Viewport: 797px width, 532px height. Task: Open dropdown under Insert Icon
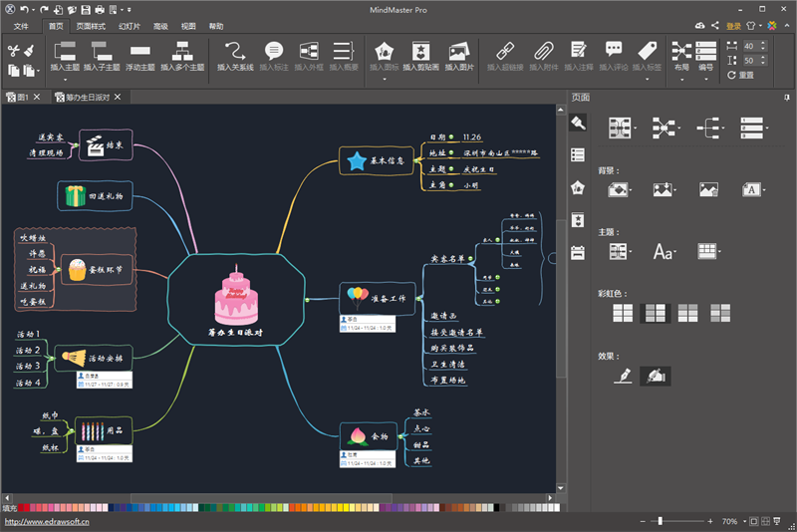click(x=384, y=80)
